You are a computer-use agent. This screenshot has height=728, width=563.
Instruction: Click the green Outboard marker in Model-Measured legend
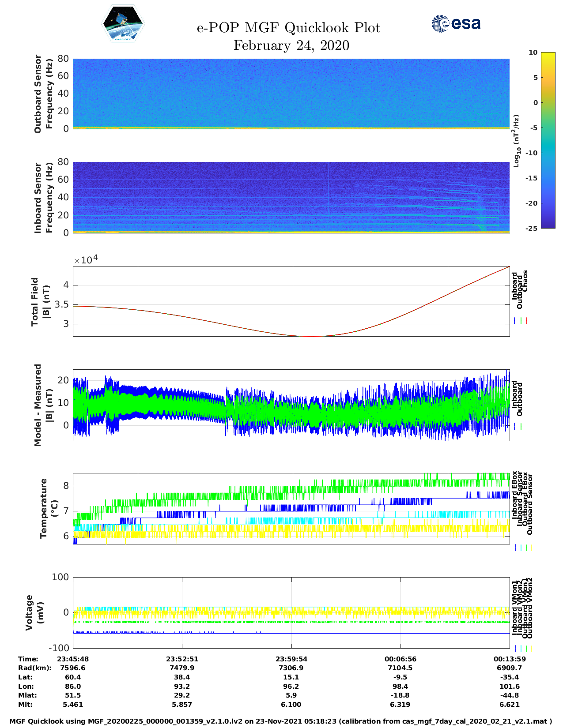point(521,427)
